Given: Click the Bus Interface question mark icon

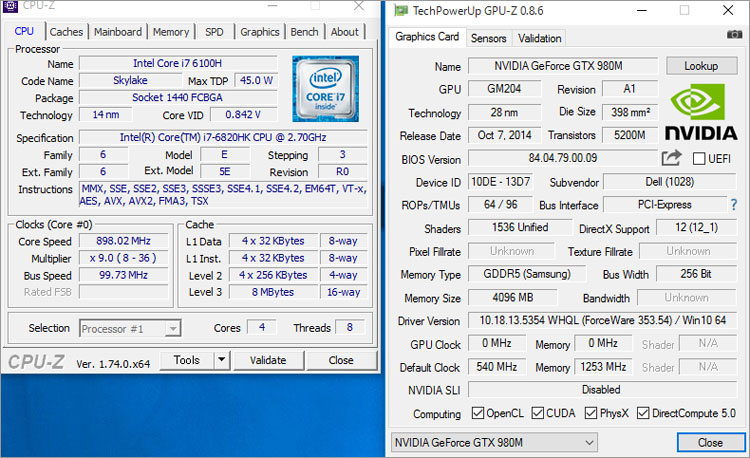Looking at the screenshot, I should click(734, 205).
